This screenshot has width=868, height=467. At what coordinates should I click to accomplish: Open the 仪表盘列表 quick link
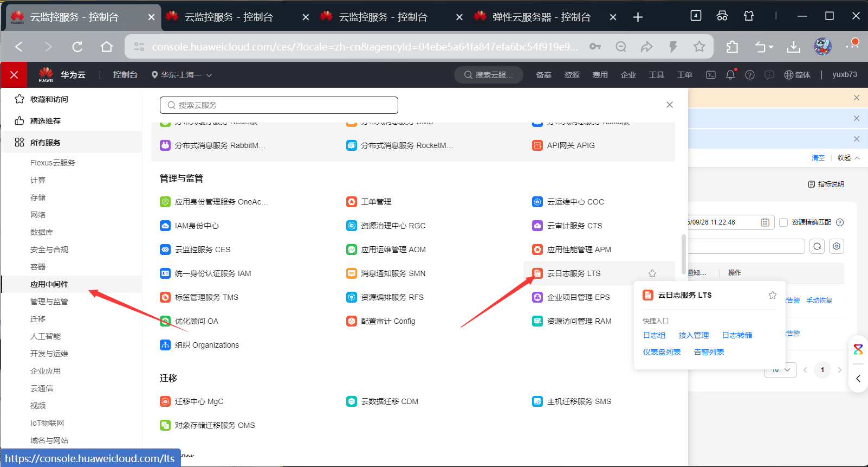(x=662, y=352)
